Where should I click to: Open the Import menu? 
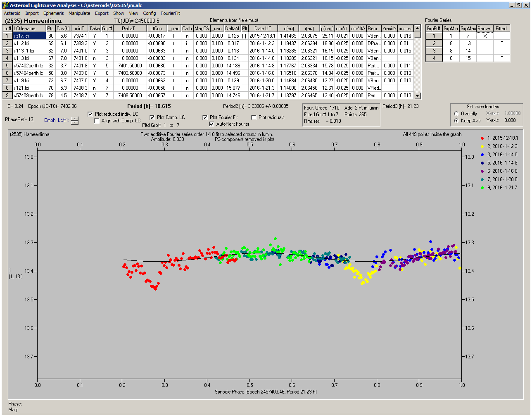pyautogui.click(x=32, y=13)
